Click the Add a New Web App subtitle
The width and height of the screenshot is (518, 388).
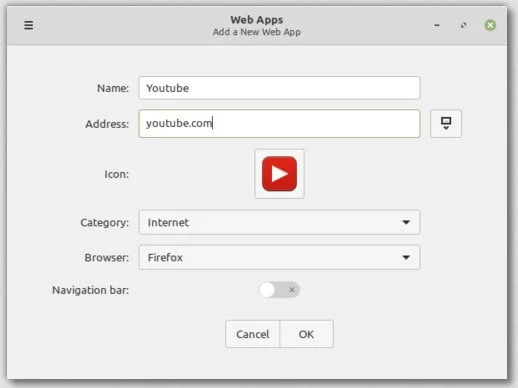click(x=257, y=32)
